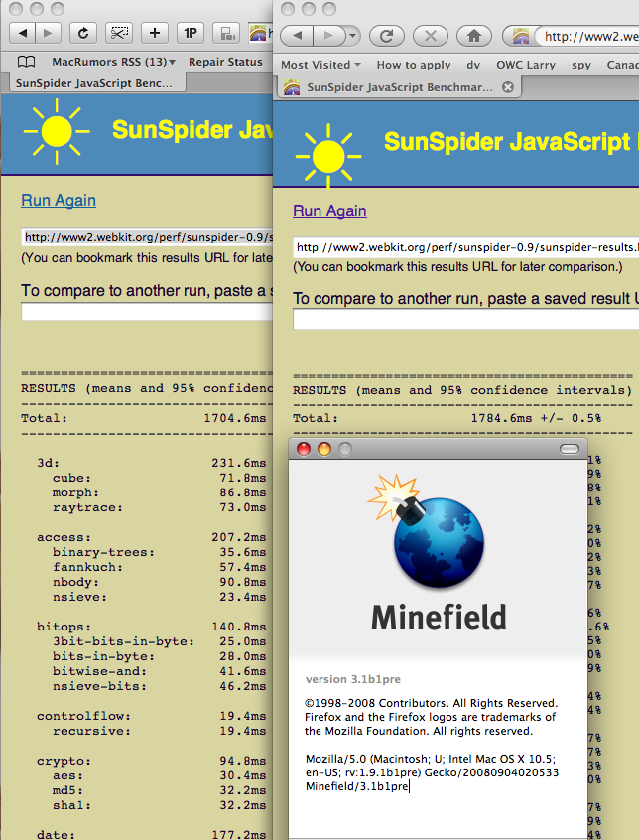Image resolution: width=639 pixels, height=840 pixels.
Task: Select SunSpider JavaScript Benchmark tab in Minefield
Action: [x=399, y=87]
